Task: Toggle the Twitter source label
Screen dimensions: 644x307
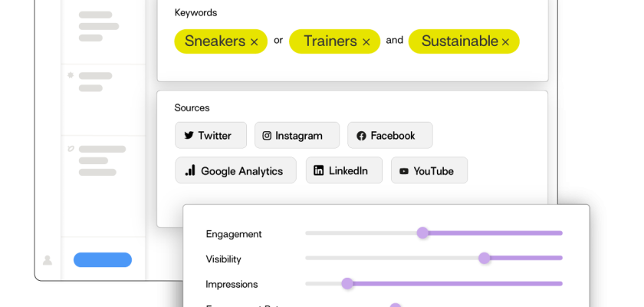Action: coord(215,136)
